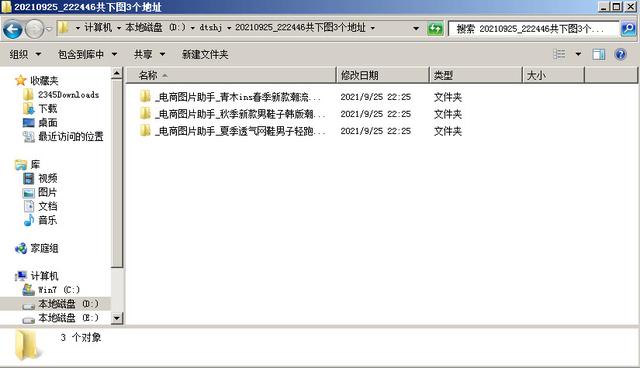Image resolution: width=640 pixels, height=368 pixels.
Task: Click the folder icon in address bar
Action: coord(63,28)
